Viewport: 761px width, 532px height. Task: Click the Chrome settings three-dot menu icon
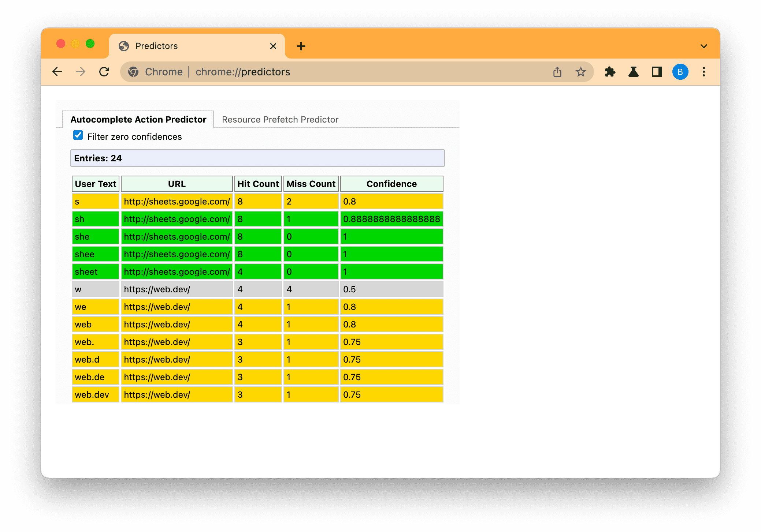704,72
